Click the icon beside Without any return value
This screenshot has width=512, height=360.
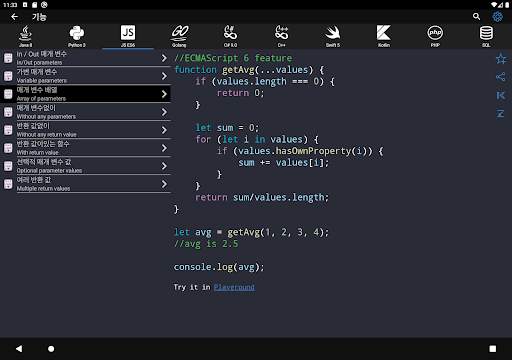(x=8, y=130)
